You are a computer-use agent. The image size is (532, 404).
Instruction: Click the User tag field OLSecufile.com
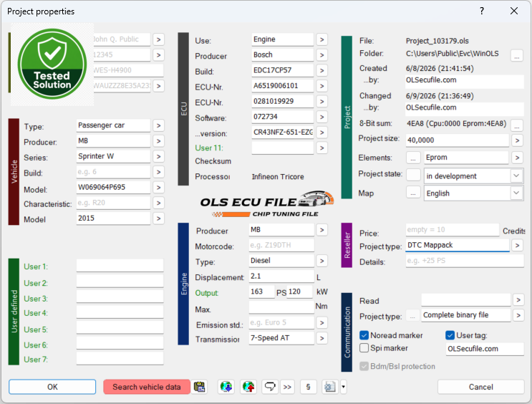[x=485, y=349]
